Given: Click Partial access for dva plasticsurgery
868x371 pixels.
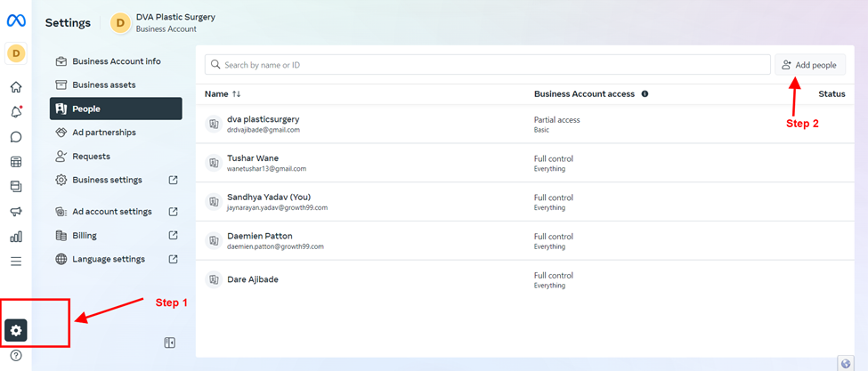Looking at the screenshot, I should click(x=557, y=120).
